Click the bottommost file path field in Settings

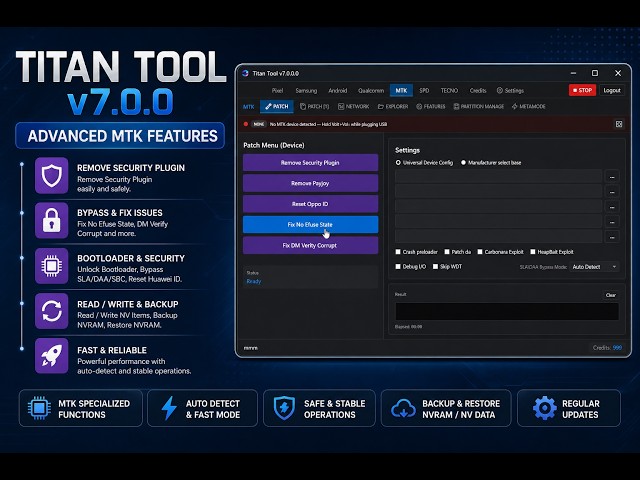tap(499, 236)
